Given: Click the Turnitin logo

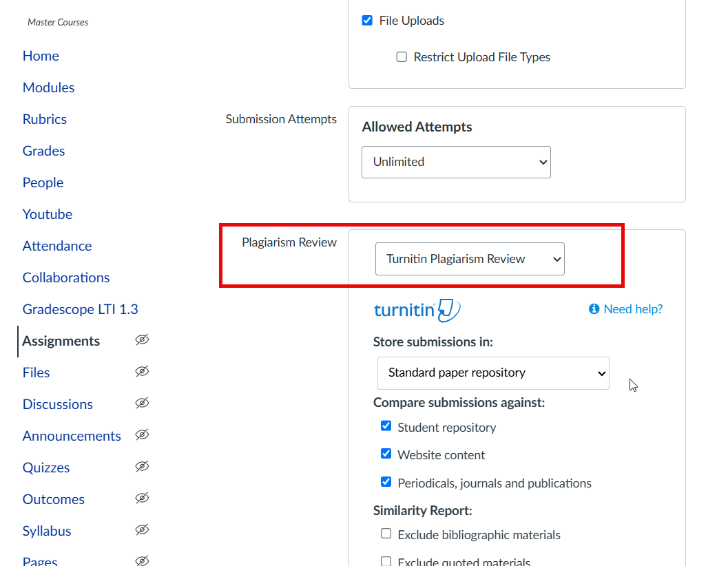Looking at the screenshot, I should 417,311.
